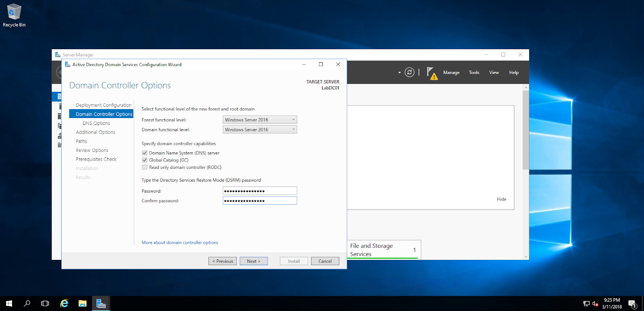Open Task View on the taskbar
The width and height of the screenshot is (644, 311).
[45, 303]
